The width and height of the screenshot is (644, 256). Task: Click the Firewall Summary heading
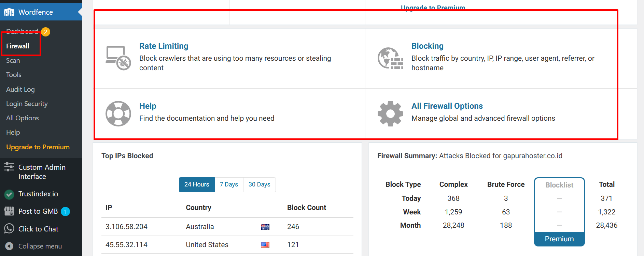click(470, 156)
